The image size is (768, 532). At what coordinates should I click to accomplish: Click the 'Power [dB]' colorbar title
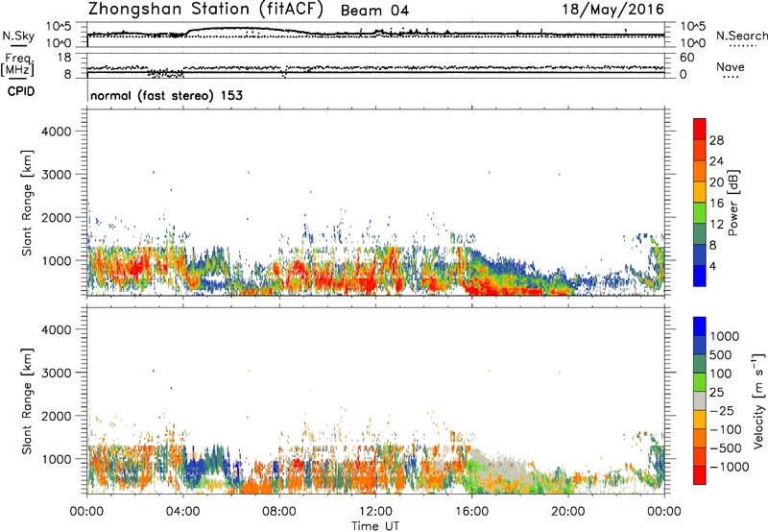pyautogui.click(x=733, y=203)
